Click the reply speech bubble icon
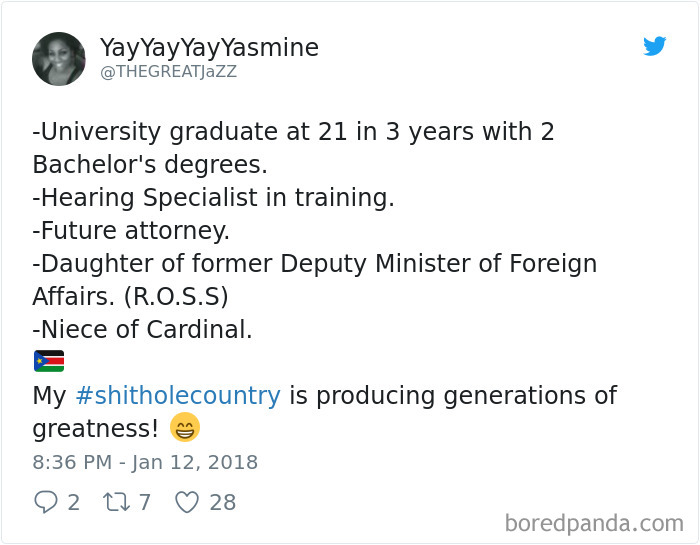The image size is (700, 545). [x=46, y=502]
